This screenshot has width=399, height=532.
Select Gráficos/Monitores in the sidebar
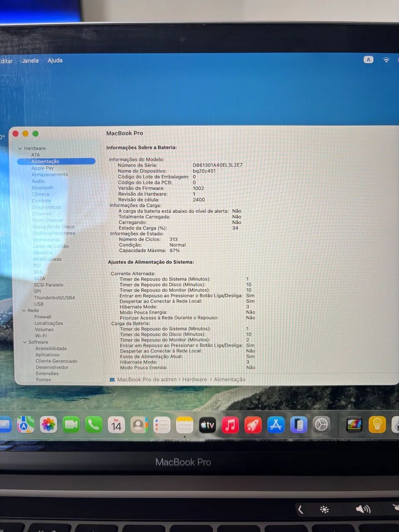[54, 233]
